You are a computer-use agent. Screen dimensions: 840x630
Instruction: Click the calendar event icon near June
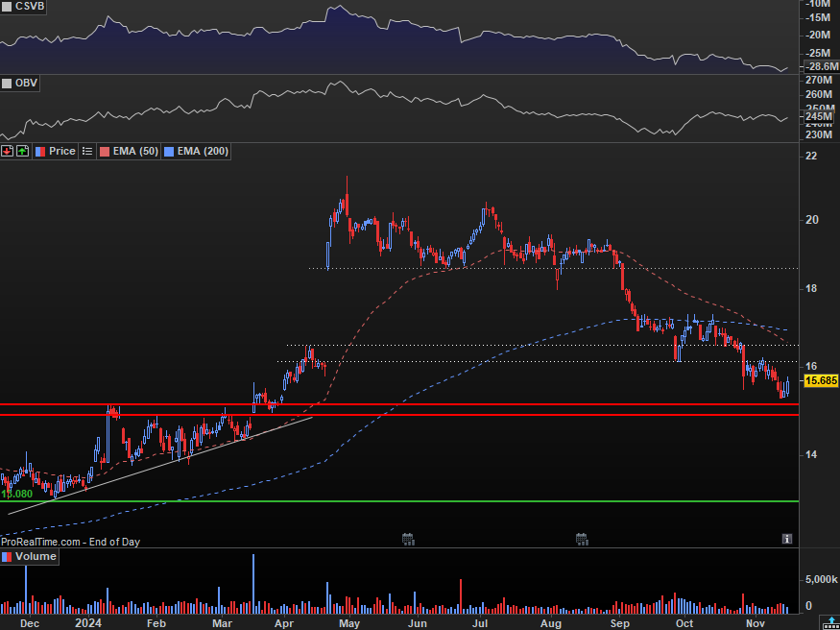click(x=408, y=539)
